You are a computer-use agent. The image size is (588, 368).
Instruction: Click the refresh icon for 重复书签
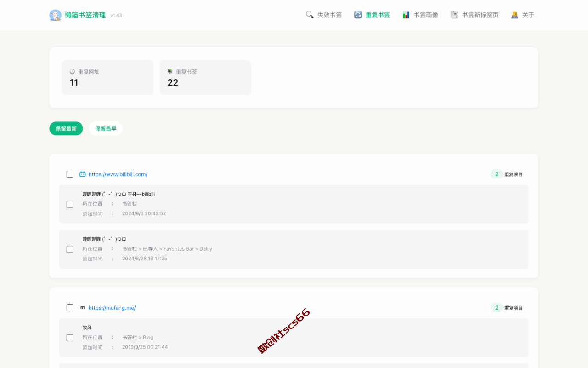tap(358, 15)
